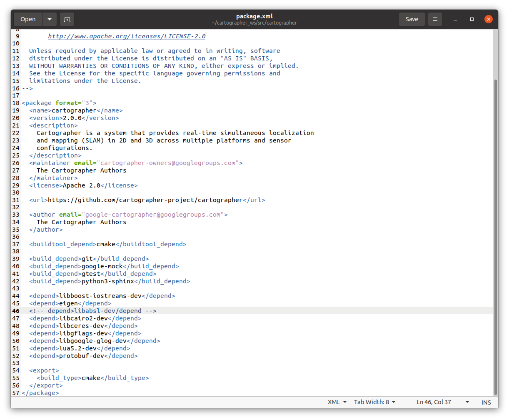
Task: Click the depend libgflags-dev line
Action: (85, 333)
